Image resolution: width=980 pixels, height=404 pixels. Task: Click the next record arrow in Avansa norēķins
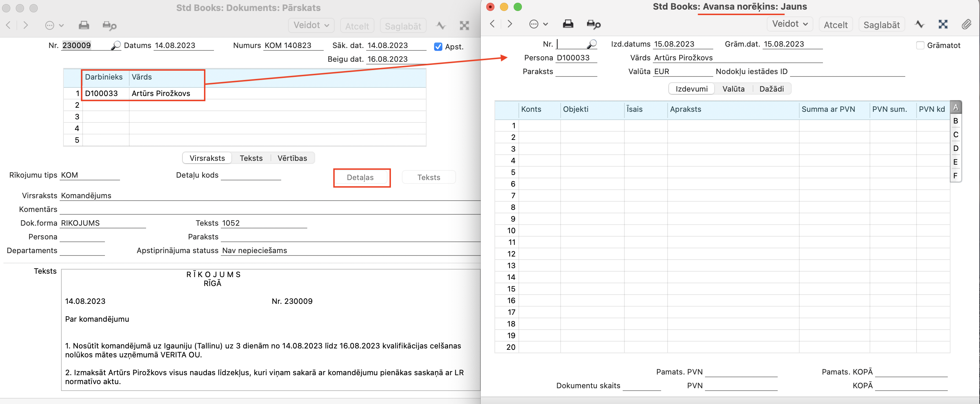pyautogui.click(x=510, y=24)
